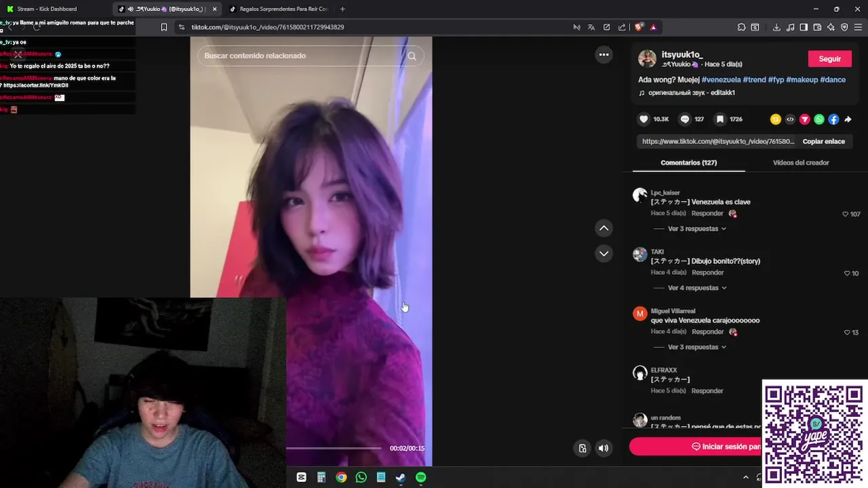Click the Brave Shields lion icon

(x=639, y=27)
